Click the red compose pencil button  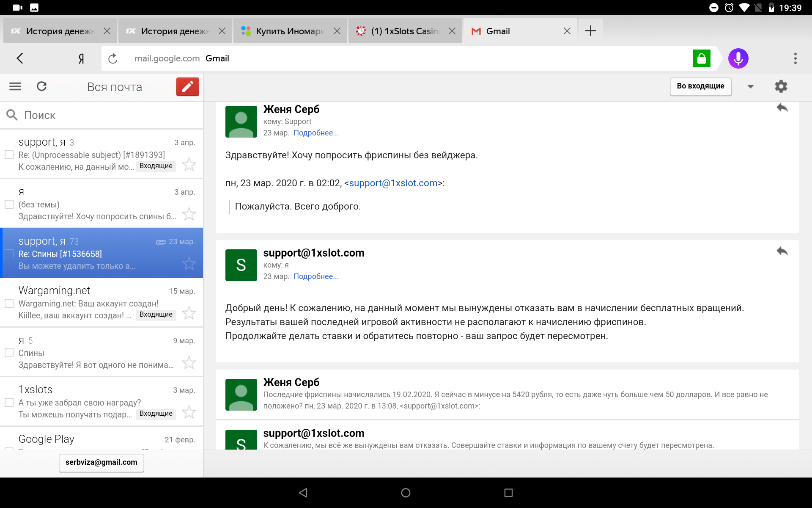(187, 87)
